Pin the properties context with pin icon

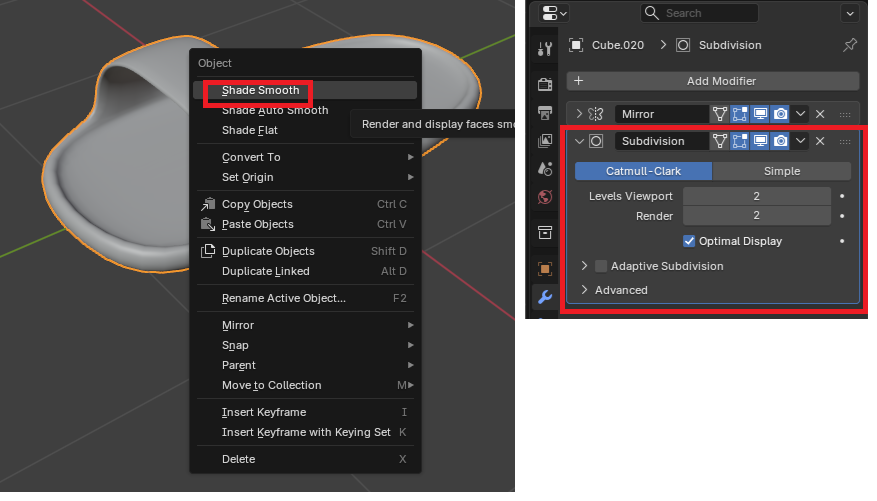tap(850, 45)
